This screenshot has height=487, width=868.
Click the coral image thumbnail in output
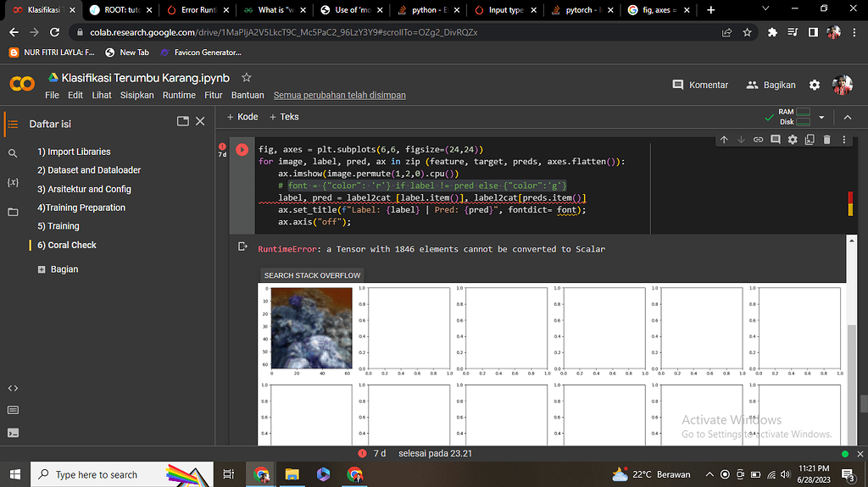pos(311,328)
